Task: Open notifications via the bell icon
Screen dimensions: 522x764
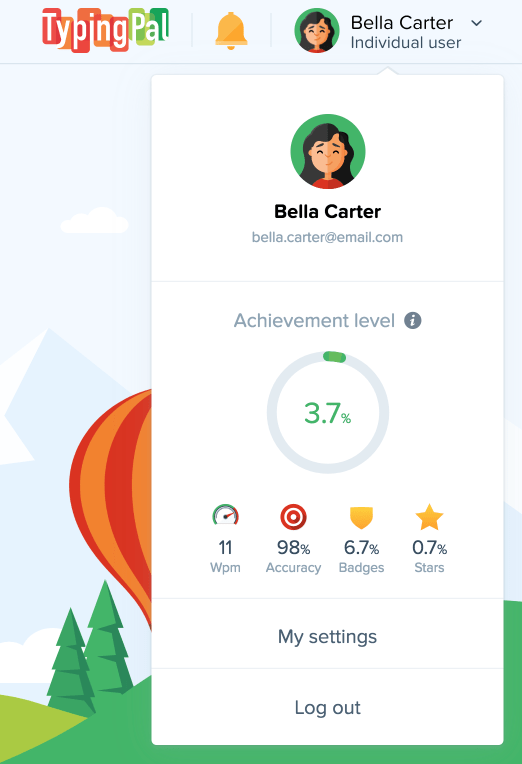Action: [231, 31]
